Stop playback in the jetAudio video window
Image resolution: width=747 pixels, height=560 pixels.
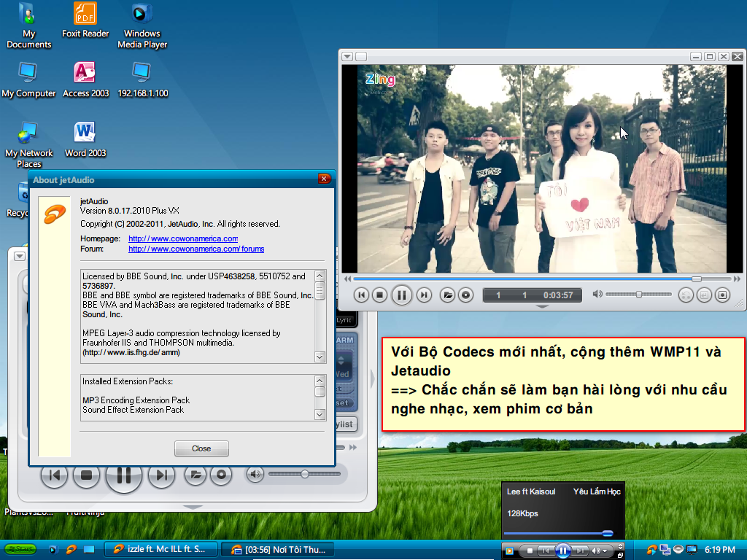379,295
